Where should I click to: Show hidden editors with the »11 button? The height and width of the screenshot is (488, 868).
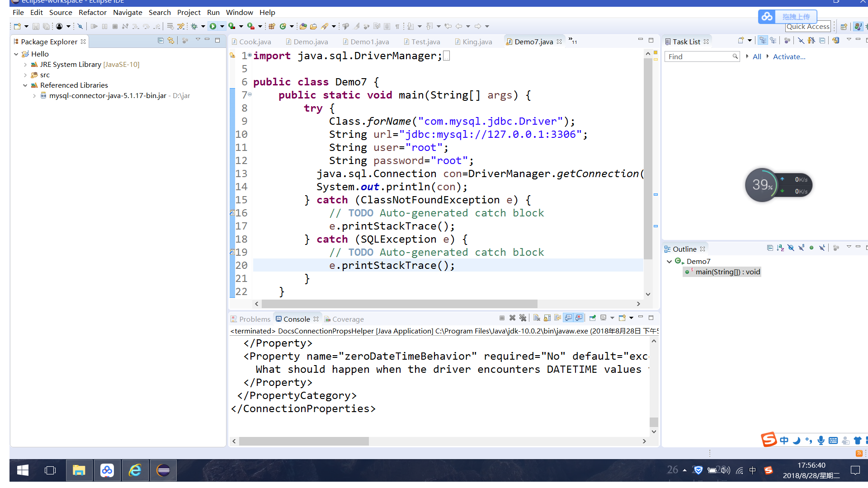572,41
